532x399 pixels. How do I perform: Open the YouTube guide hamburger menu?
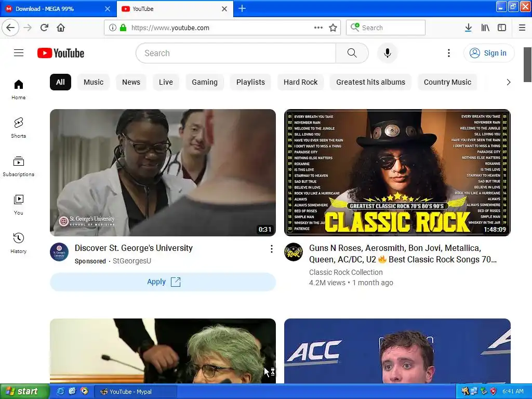[x=19, y=53]
